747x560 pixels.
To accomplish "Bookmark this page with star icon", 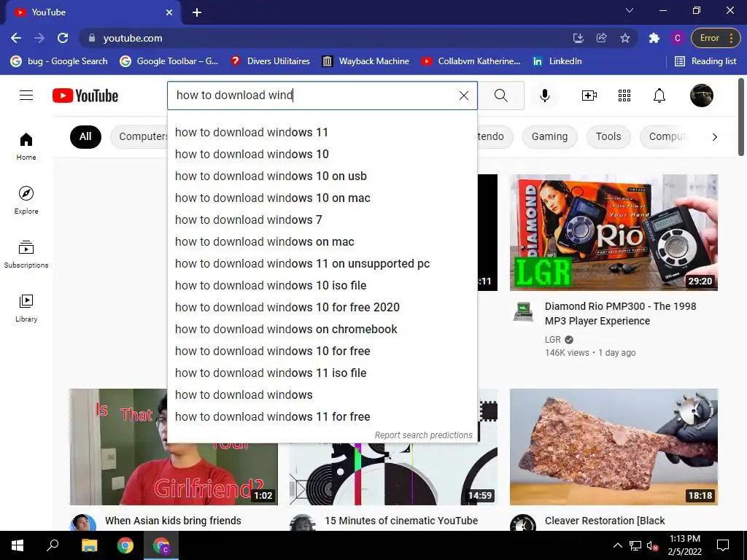I will [x=625, y=38].
